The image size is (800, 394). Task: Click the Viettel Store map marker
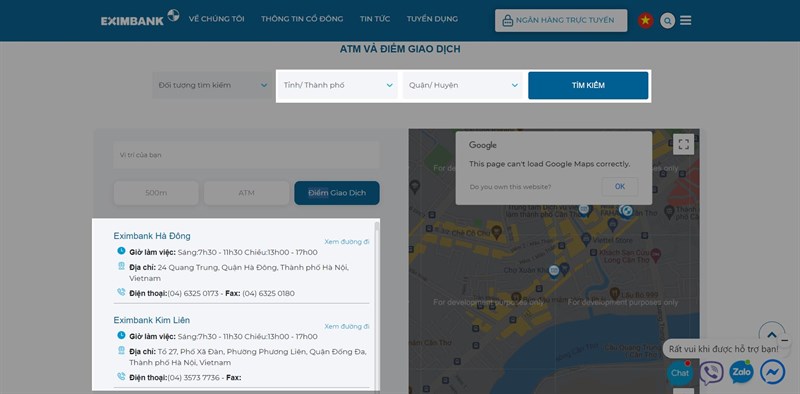click(586, 238)
